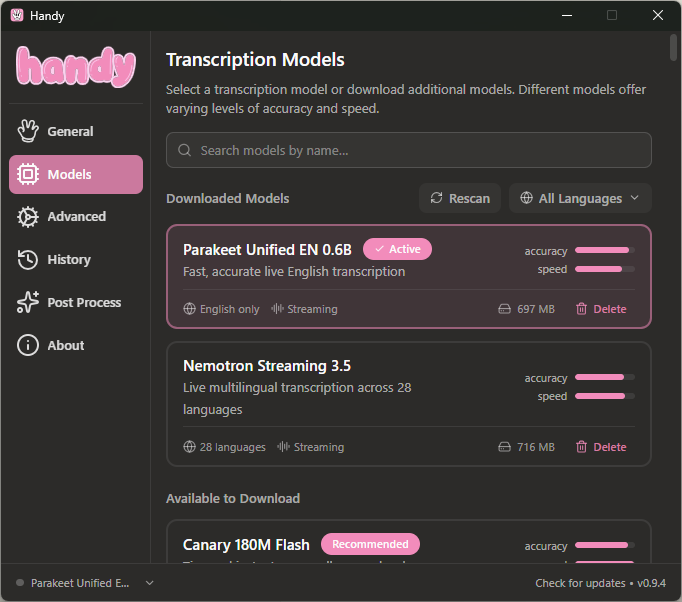Click the Handy app icon in title bar
The width and height of the screenshot is (682, 602).
click(x=17, y=15)
